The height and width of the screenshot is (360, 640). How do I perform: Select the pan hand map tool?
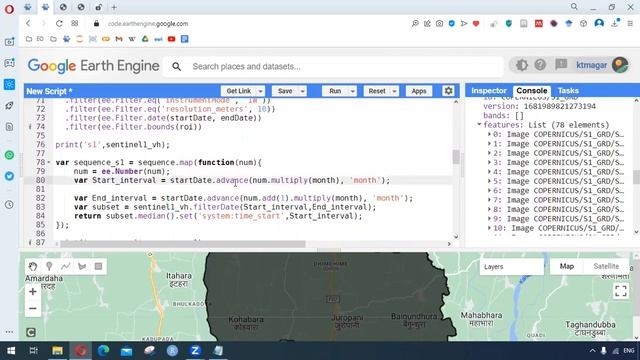coord(33,267)
